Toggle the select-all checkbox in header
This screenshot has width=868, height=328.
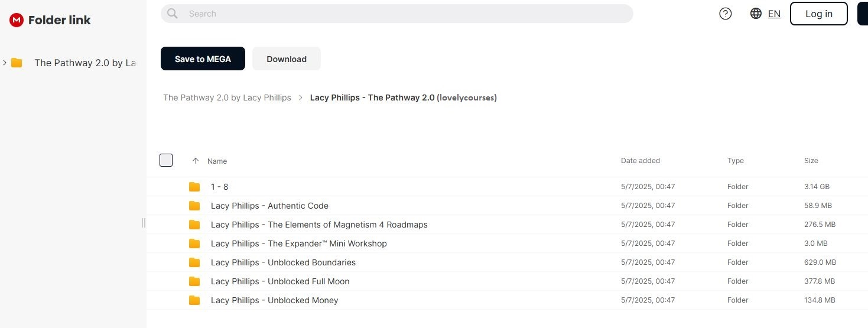166,160
